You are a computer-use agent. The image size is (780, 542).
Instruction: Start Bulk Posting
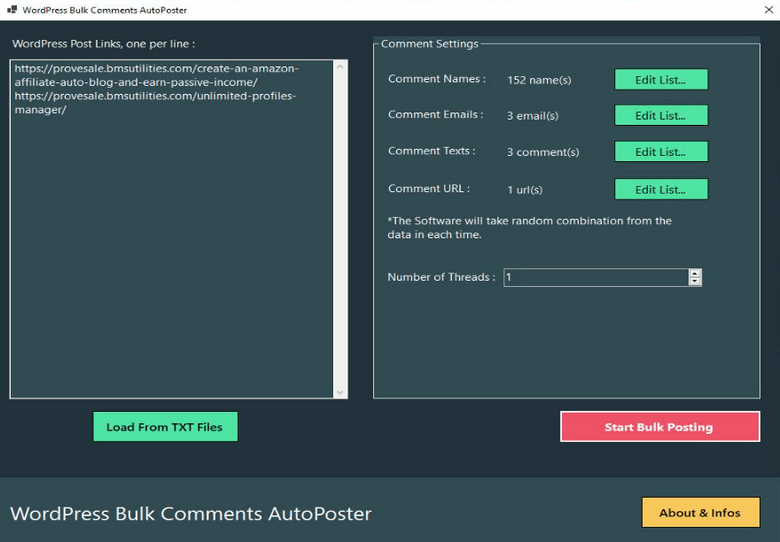pyautogui.click(x=660, y=427)
